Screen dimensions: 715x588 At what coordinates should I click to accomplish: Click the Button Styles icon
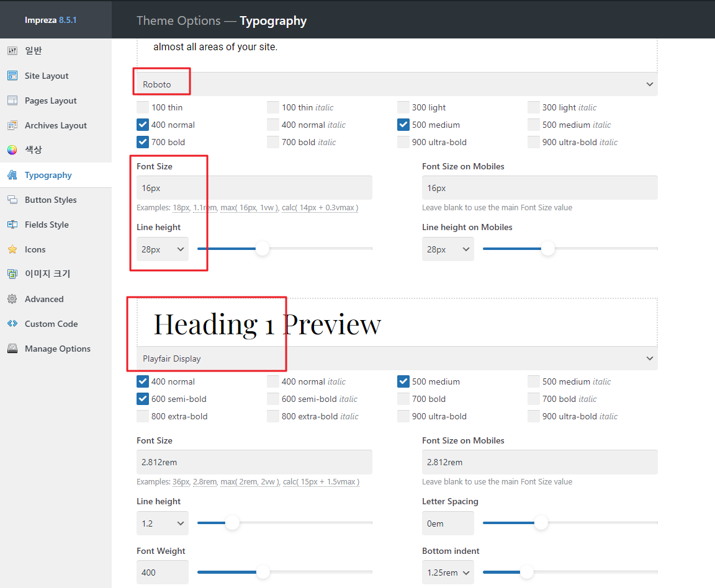12,200
